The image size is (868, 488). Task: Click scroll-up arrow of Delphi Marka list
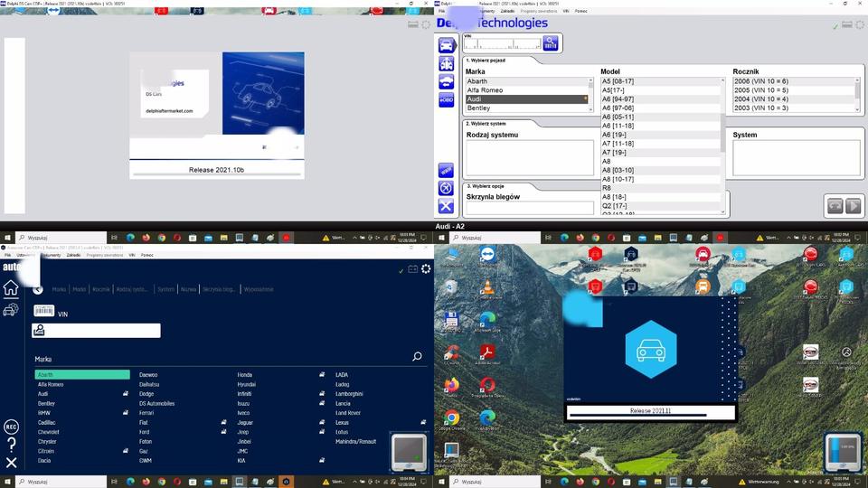point(590,80)
